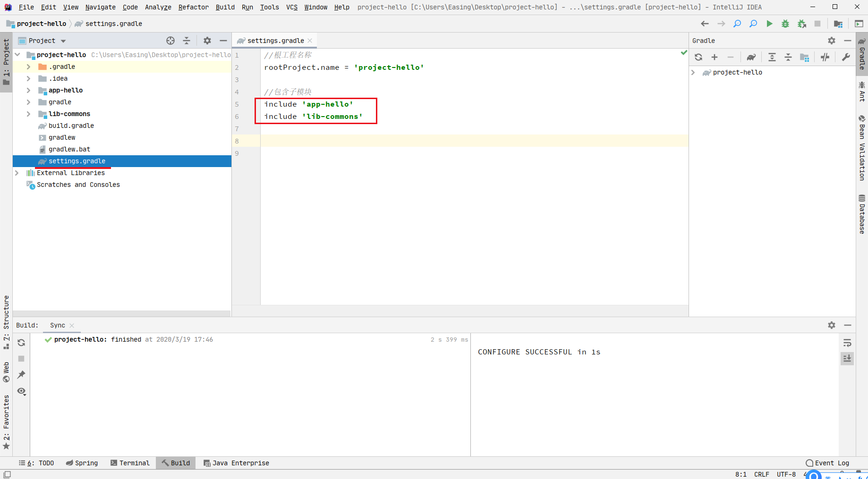Open the Tools menu
868x479 pixels.
(269, 7)
